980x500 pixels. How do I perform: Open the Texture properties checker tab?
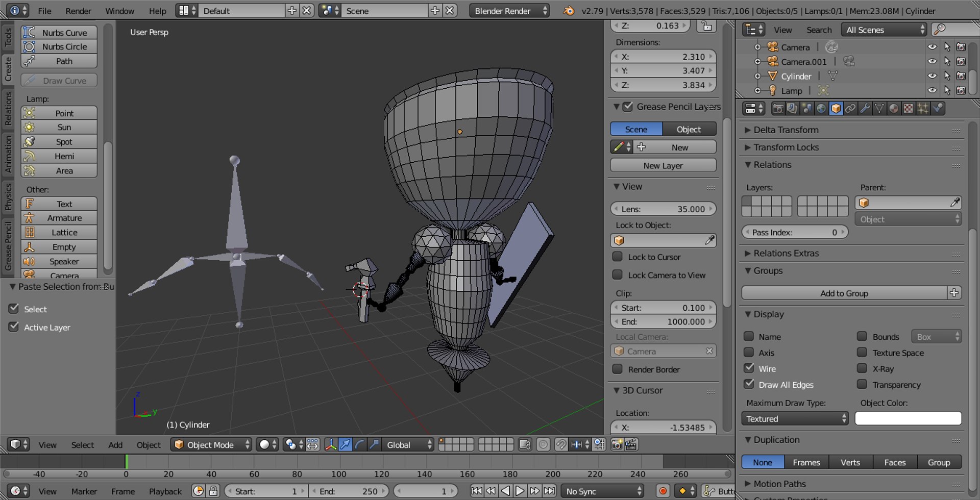908,108
